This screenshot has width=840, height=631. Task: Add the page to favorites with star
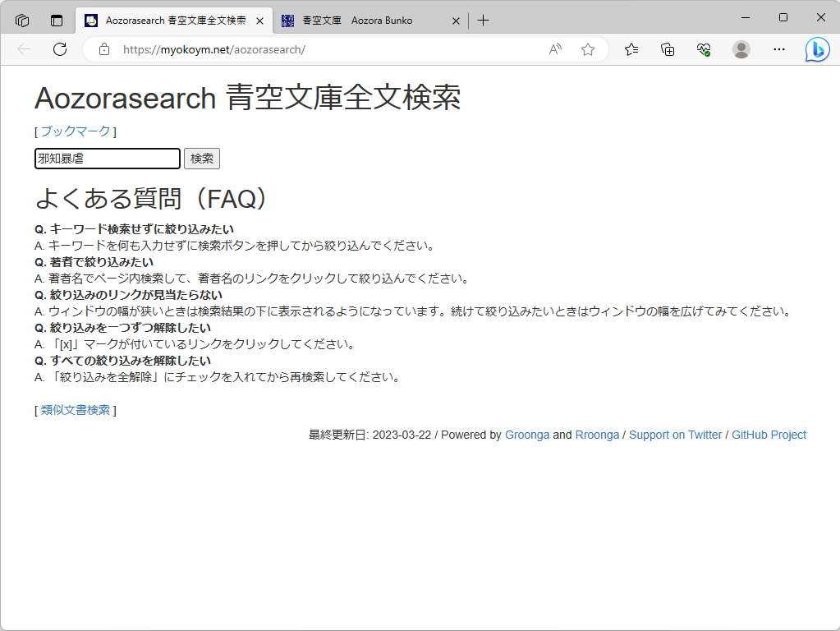point(587,49)
